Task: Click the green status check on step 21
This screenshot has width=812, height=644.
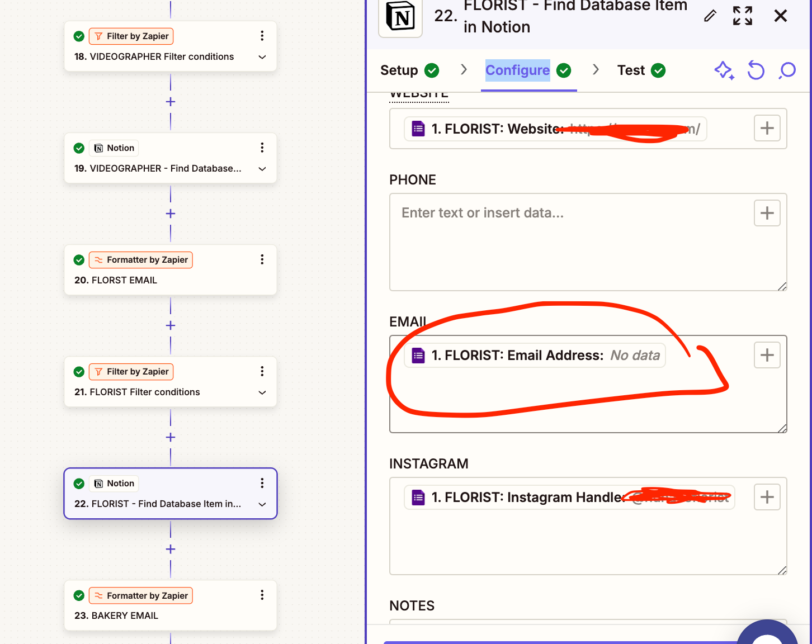Action: (79, 372)
